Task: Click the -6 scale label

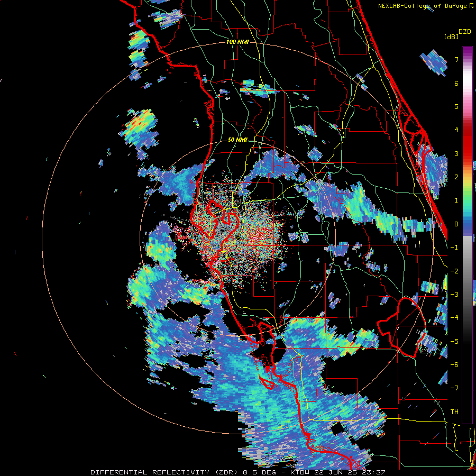Action: point(454,365)
